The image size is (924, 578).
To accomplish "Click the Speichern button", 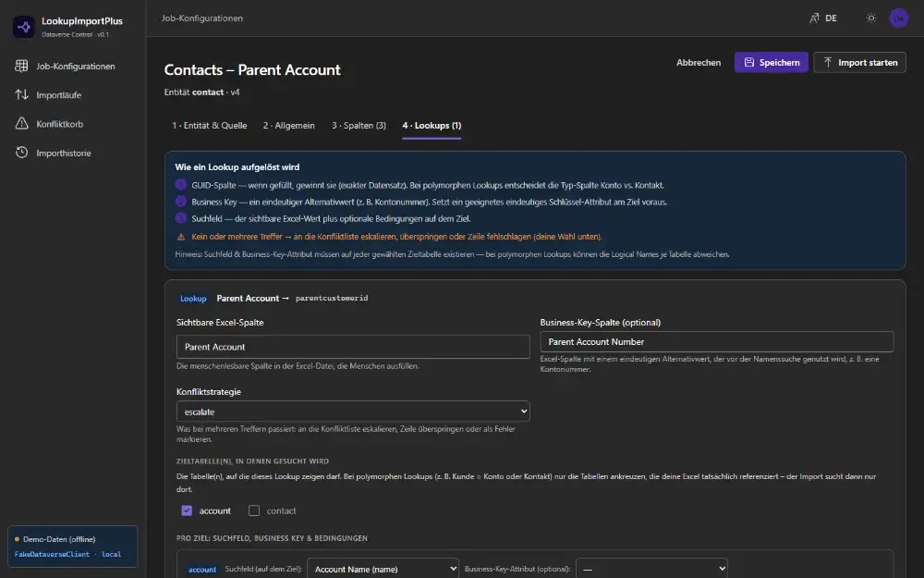I will coord(771,63).
